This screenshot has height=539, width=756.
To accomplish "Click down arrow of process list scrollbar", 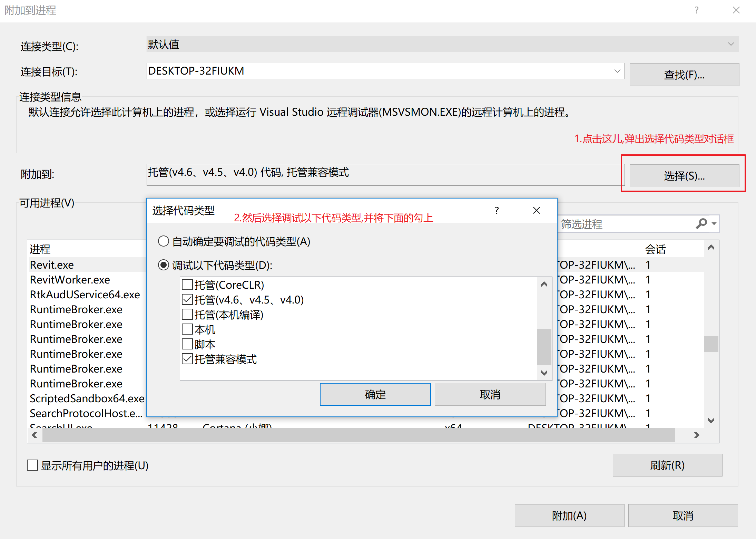I will (711, 420).
